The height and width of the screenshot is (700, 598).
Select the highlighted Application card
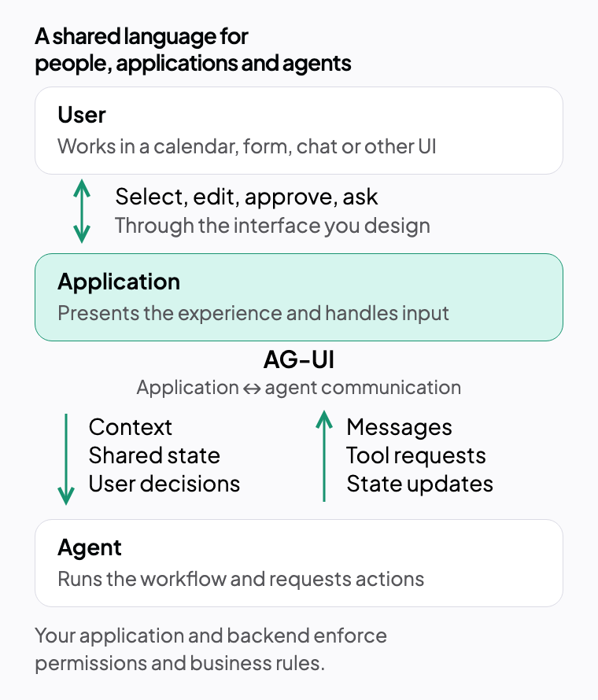(299, 297)
